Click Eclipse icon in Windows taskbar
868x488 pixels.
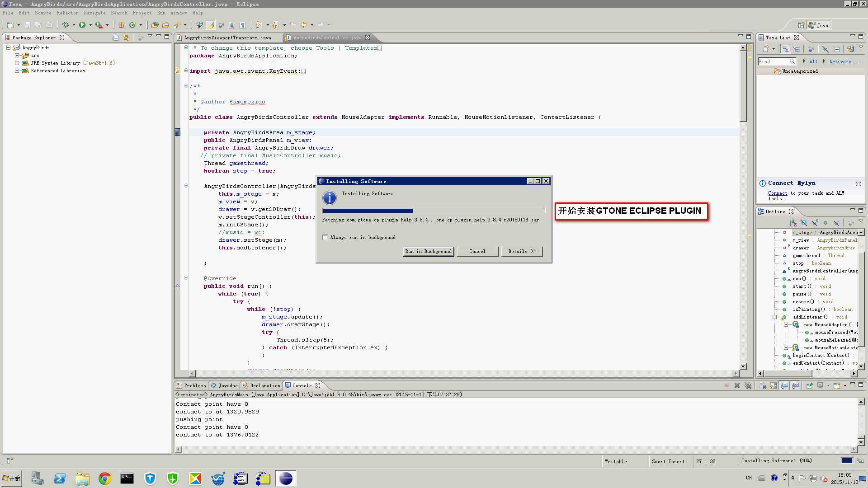285,478
